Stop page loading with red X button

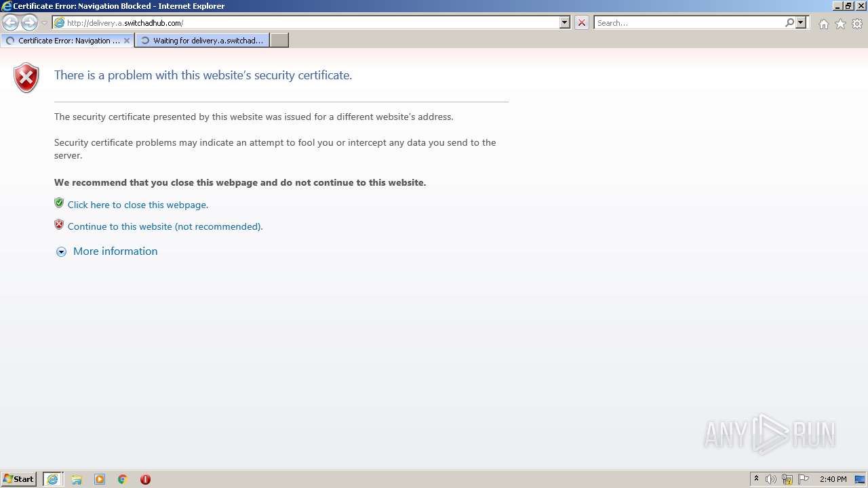click(x=582, y=22)
